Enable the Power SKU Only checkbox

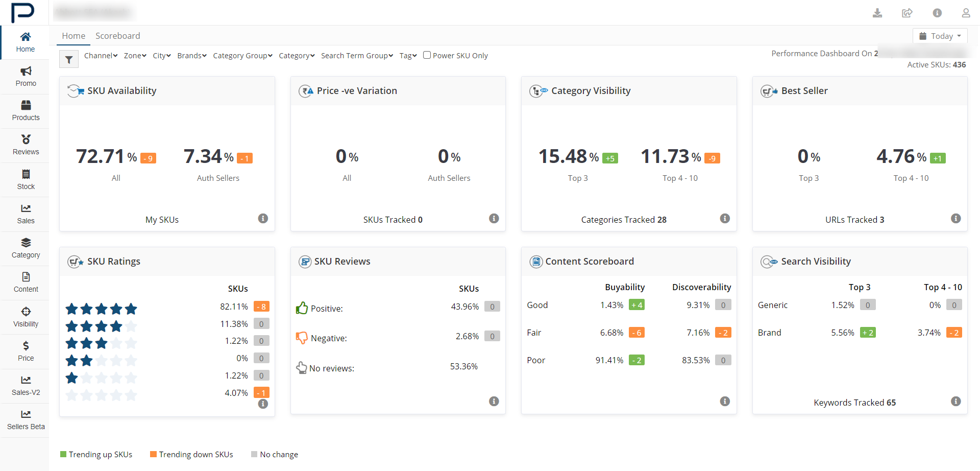coord(427,55)
